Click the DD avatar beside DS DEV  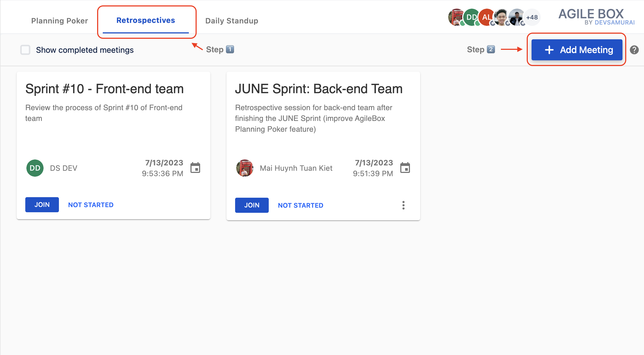pyautogui.click(x=35, y=168)
